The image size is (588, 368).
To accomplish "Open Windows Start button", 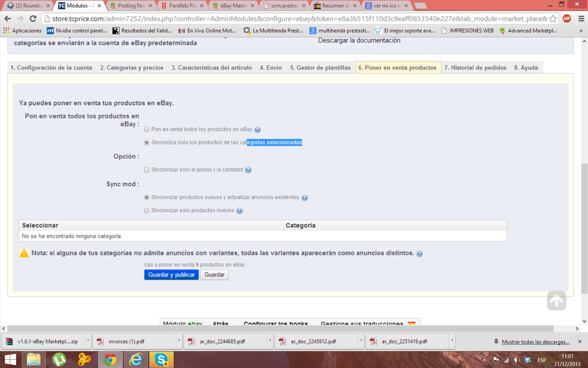I will pyautogui.click(x=10, y=360).
